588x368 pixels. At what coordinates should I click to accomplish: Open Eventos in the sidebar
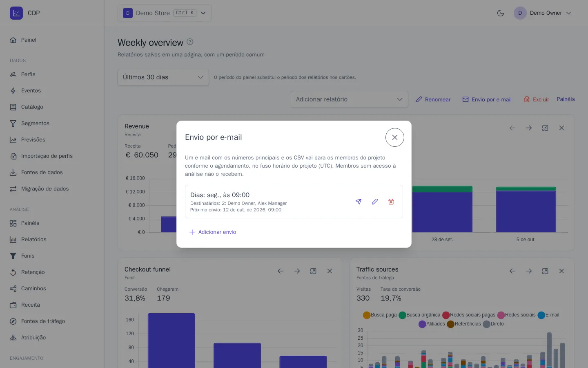(52, 90)
